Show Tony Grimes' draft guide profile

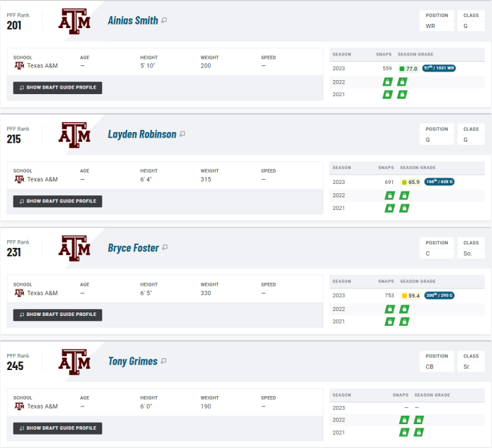pos(58,428)
